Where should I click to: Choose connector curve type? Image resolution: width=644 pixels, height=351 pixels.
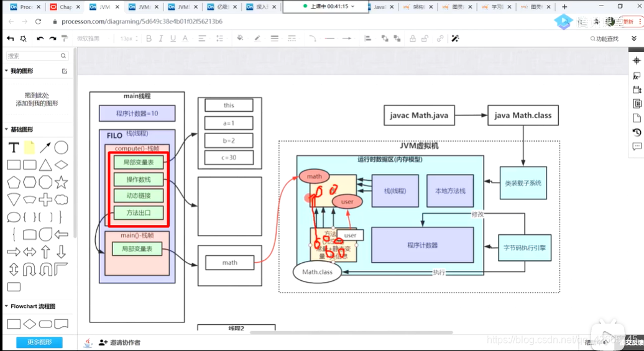coord(313,38)
